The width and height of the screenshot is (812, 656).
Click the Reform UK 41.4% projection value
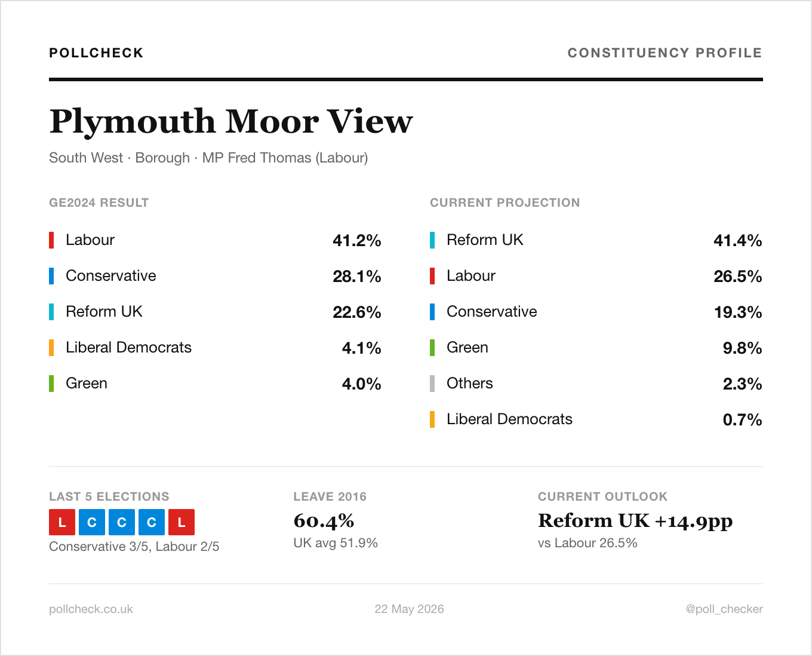click(x=738, y=241)
